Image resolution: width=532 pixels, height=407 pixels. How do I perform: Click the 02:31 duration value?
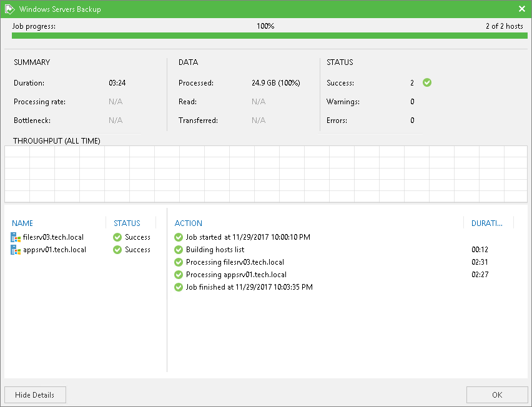tap(480, 262)
